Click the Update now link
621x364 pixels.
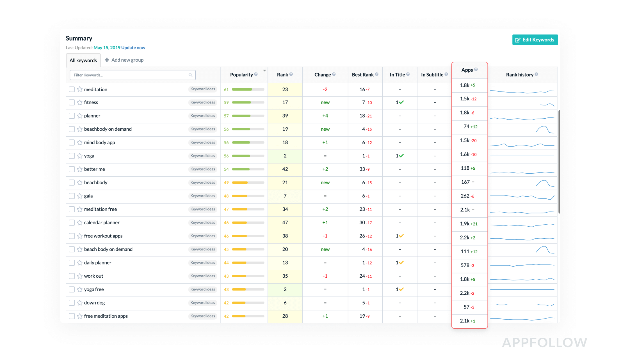[133, 48]
